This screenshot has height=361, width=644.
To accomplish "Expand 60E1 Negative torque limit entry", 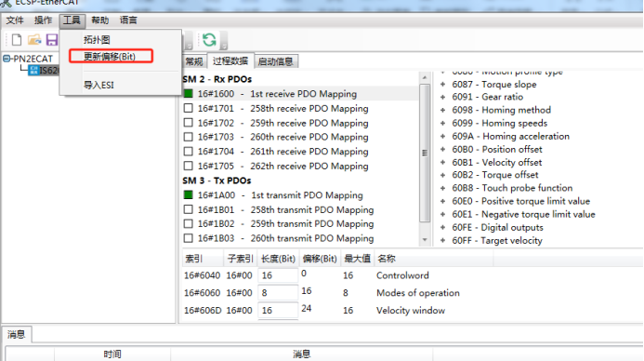I will pos(442,214).
